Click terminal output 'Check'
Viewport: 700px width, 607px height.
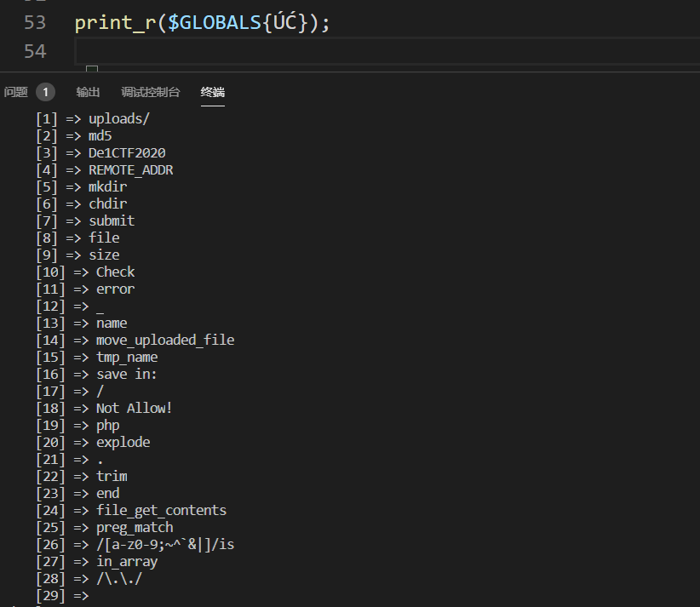[115, 272]
